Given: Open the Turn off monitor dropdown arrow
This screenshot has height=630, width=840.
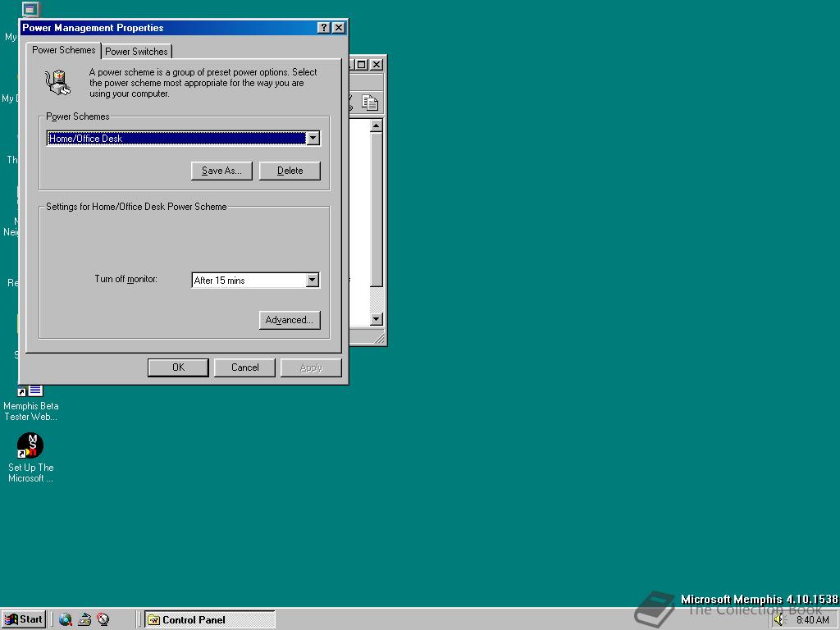Looking at the screenshot, I should point(313,281).
